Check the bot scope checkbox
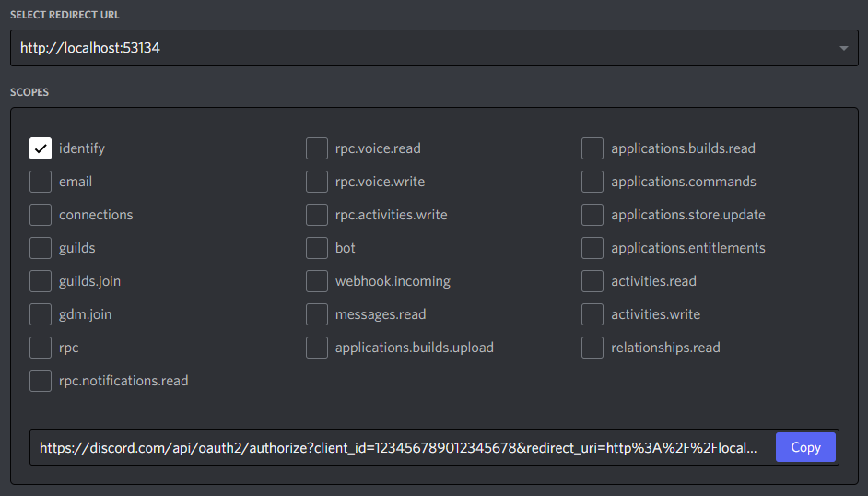This screenshot has height=496, width=868. pyautogui.click(x=317, y=248)
